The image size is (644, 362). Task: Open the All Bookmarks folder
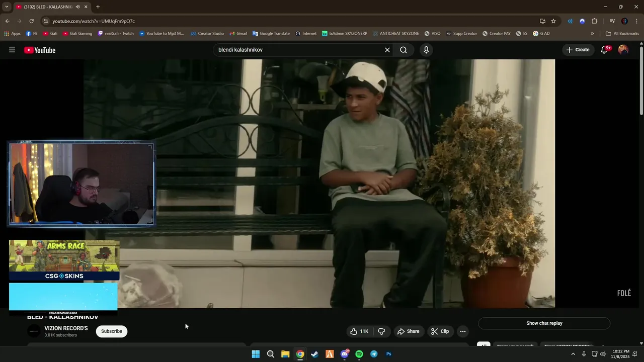coord(622,34)
